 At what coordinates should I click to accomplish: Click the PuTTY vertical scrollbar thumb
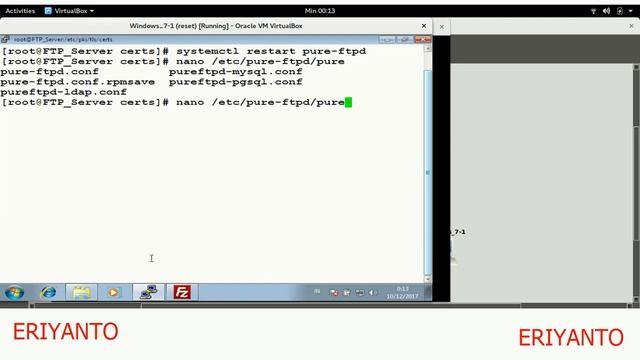pos(428,172)
